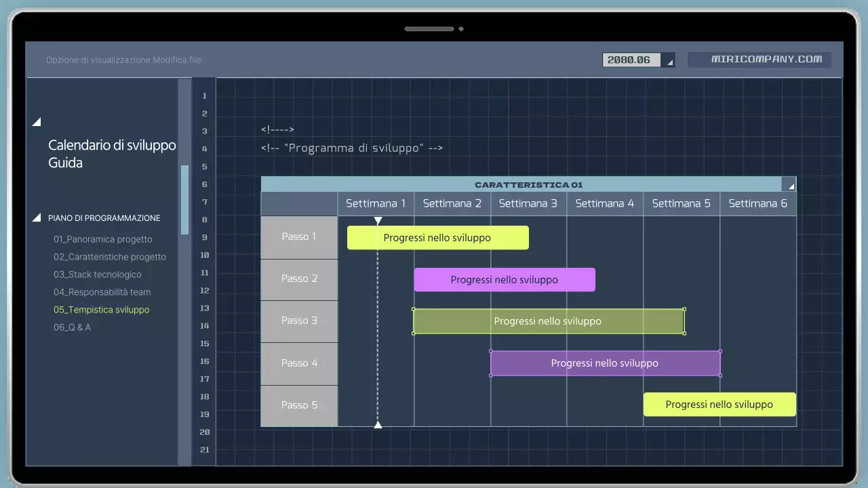Viewport: 868px width, 488px height.
Task: Open the 06_Q & A section
Action: [72, 327]
